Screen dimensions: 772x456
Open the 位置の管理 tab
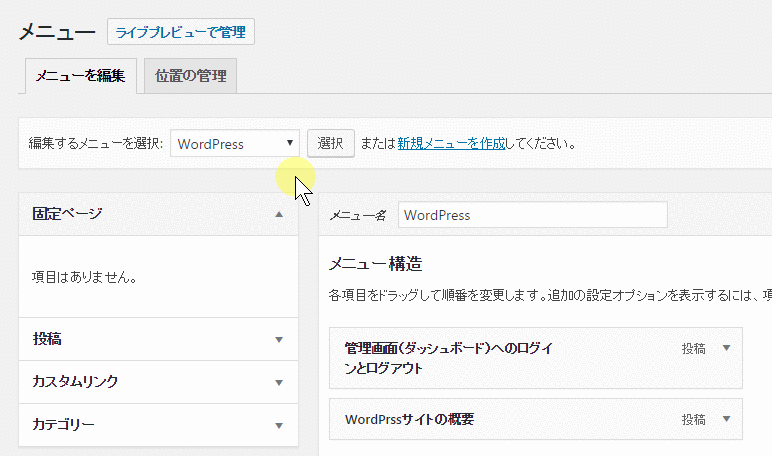click(x=191, y=76)
